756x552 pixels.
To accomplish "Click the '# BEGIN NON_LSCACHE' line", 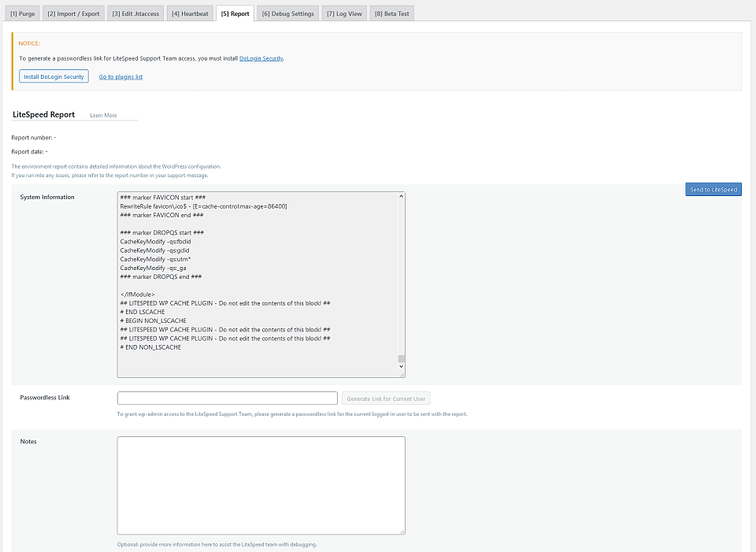I will tap(153, 320).
